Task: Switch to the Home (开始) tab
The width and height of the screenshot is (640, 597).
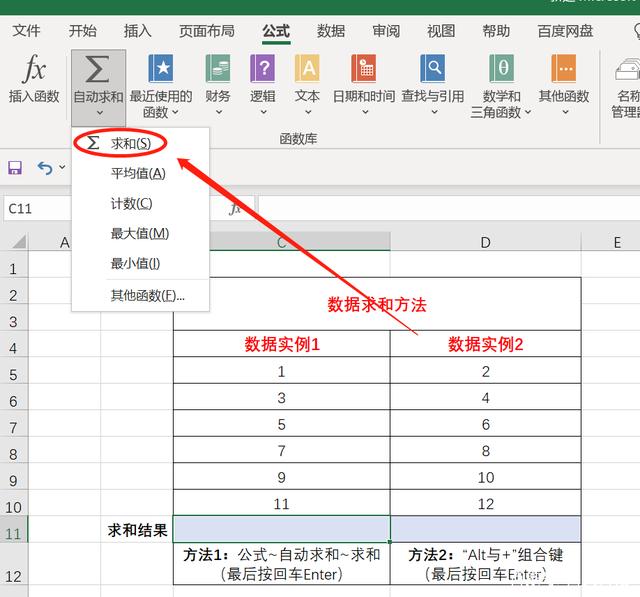Action: coord(82,31)
